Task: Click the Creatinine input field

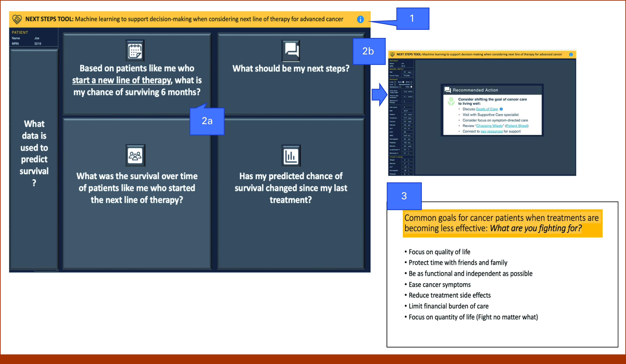Action: (407, 118)
